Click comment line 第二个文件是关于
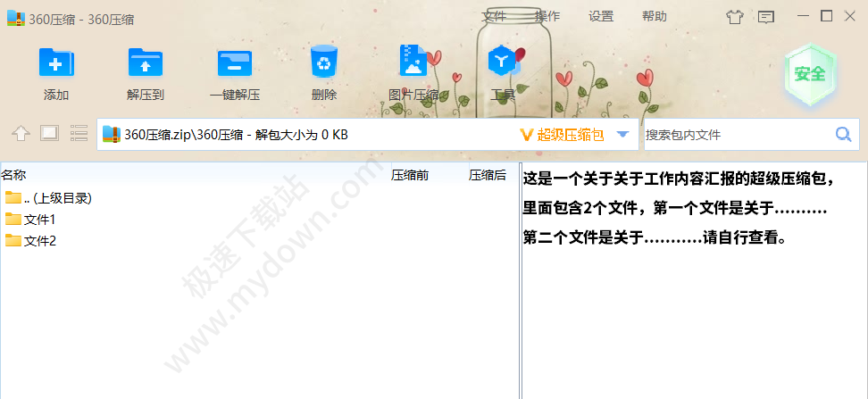 pyautogui.click(x=655, y=238)
